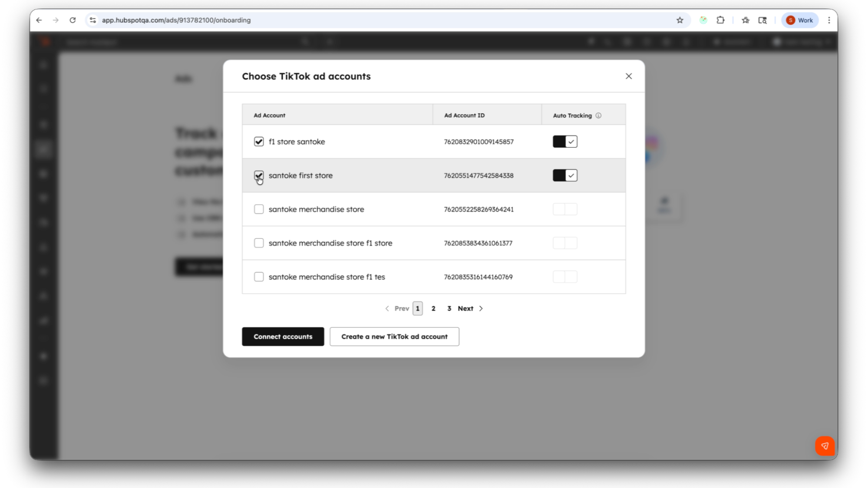Image resolution: width=868 pixels, height=488 pixels.
Task: Click the f1 store santoke account name
Action: (297, 142)
